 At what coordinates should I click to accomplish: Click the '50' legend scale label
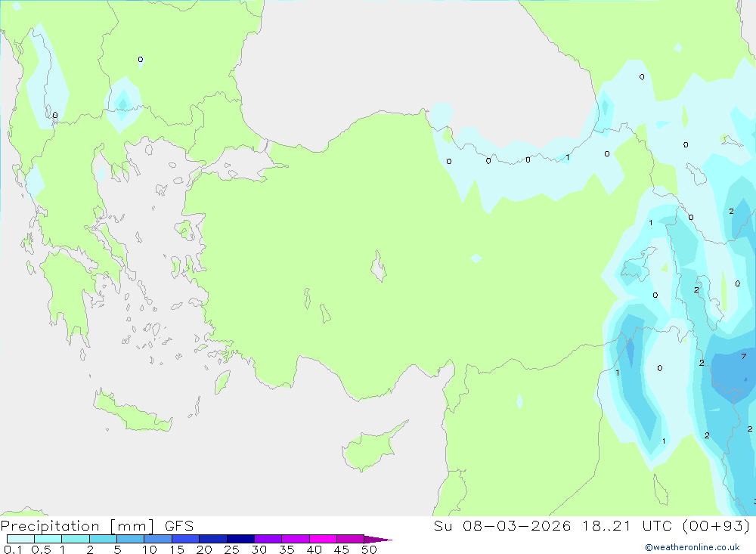369,549
